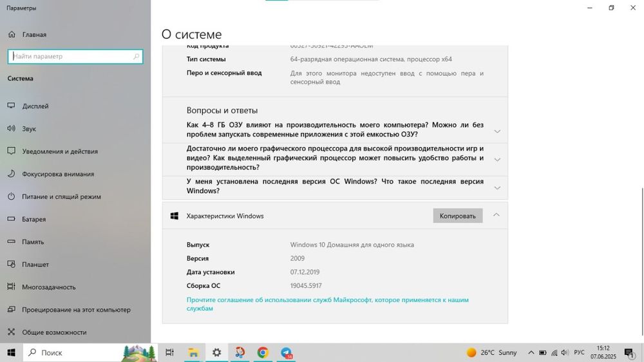Image resolution: width=644 pixels, height=362 pixels.
Task: Click the Копировать button
Action: [457, 216]
